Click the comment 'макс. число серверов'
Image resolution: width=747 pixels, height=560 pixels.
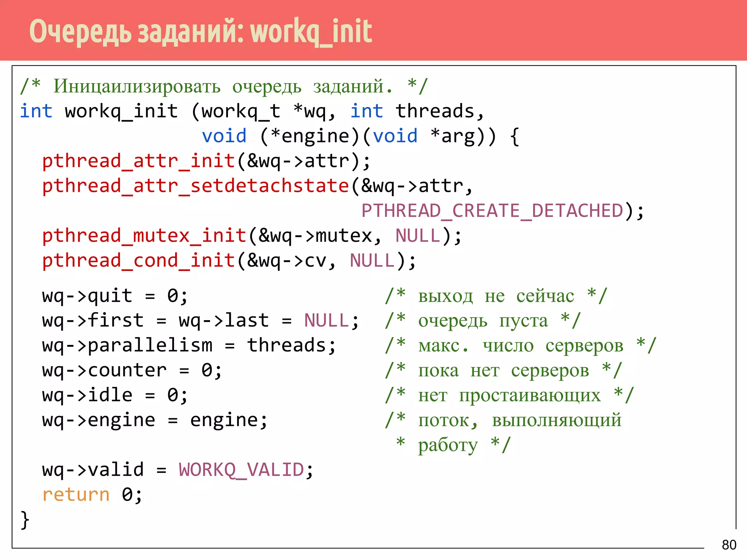coord(521,346)
